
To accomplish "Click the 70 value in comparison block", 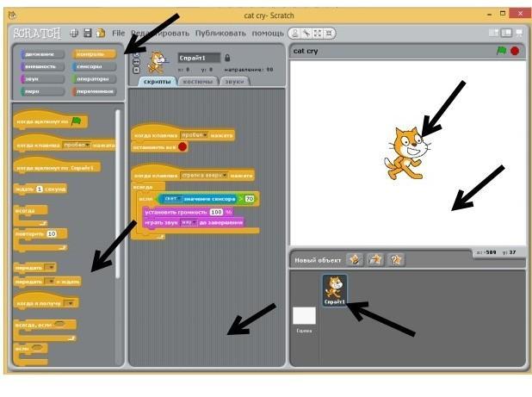I will tap(250, 198).
